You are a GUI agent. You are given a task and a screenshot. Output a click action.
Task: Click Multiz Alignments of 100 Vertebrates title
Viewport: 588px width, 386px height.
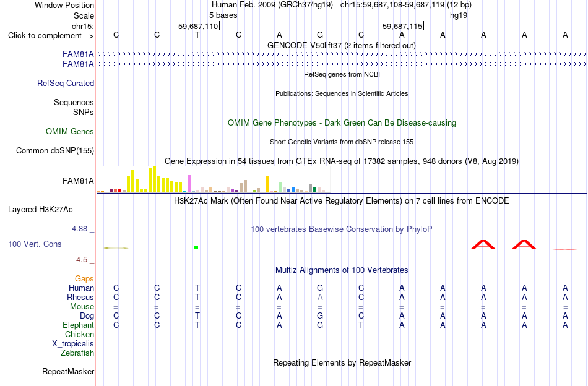tap(342, 270)
